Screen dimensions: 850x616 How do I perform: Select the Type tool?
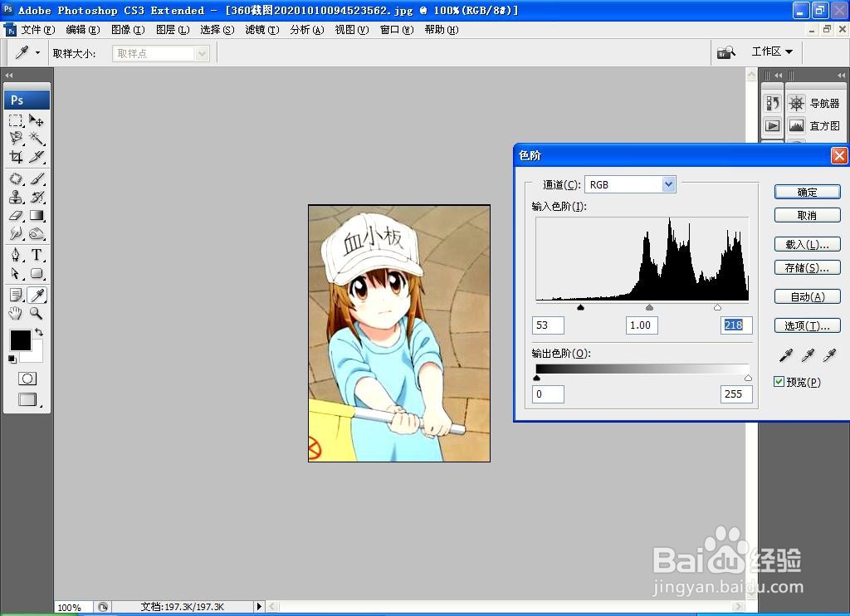coord(37,255)
